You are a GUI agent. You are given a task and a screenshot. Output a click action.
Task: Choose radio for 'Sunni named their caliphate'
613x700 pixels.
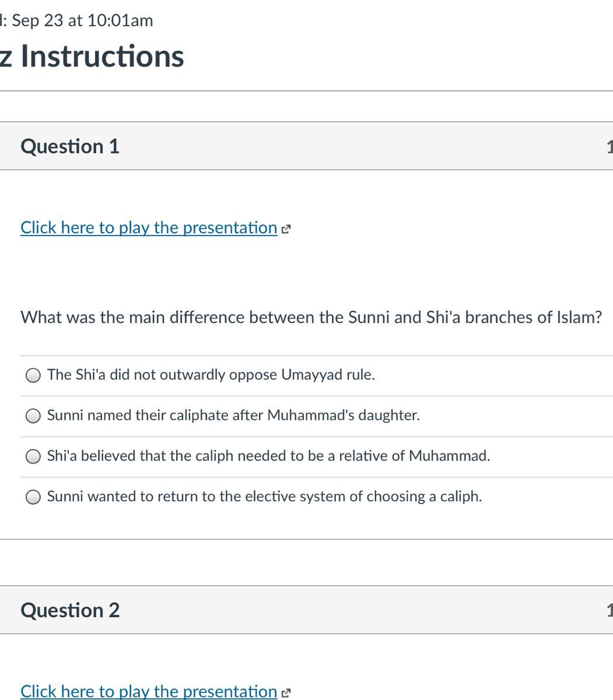[34, 416]
